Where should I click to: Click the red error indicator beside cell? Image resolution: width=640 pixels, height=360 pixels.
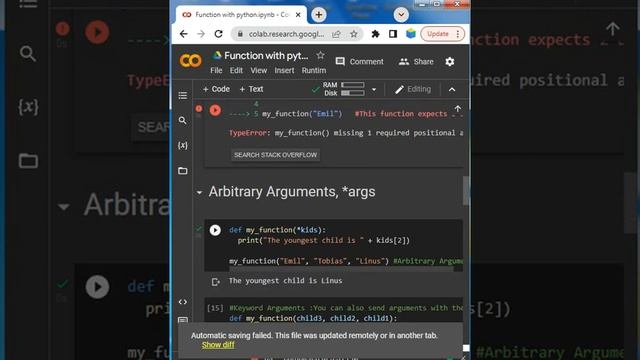pos(199,109)
